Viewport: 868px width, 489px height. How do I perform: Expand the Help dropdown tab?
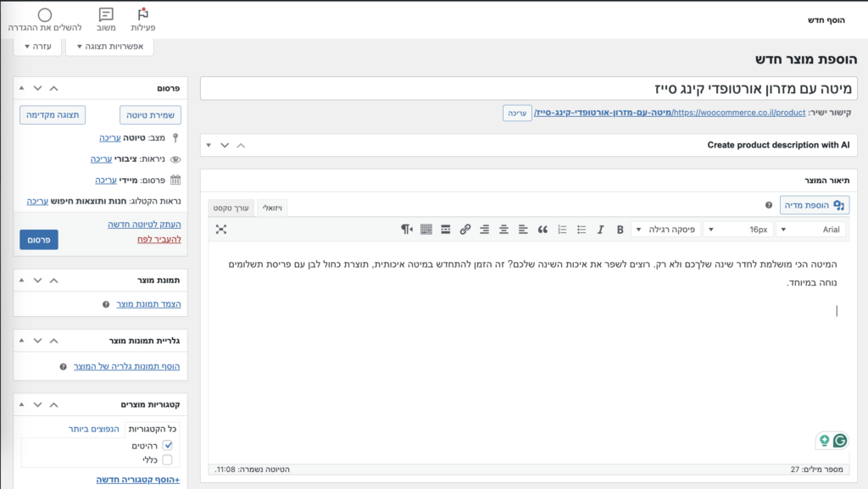(x=38, y=47)
